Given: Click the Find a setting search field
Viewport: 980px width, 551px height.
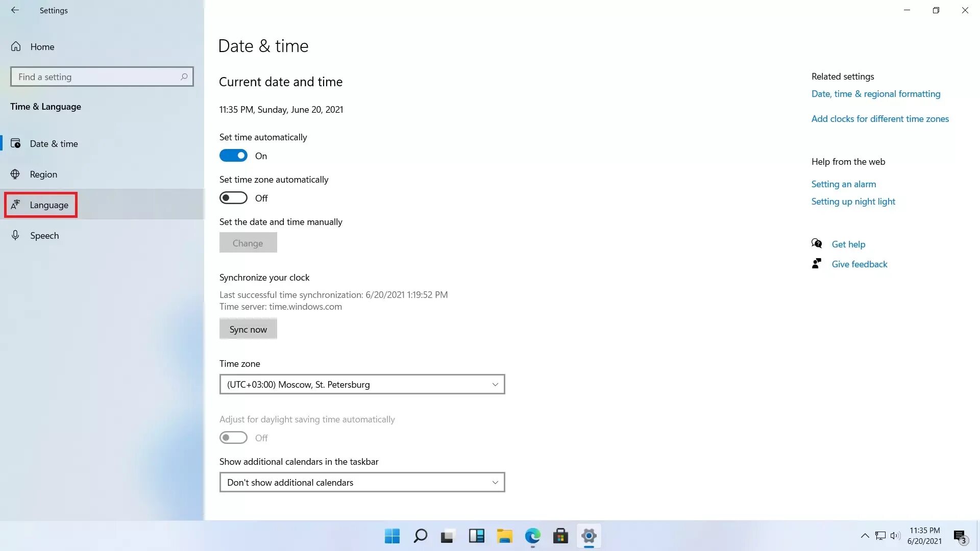Looking at the screenshot, I should click(x=97, y=77).
